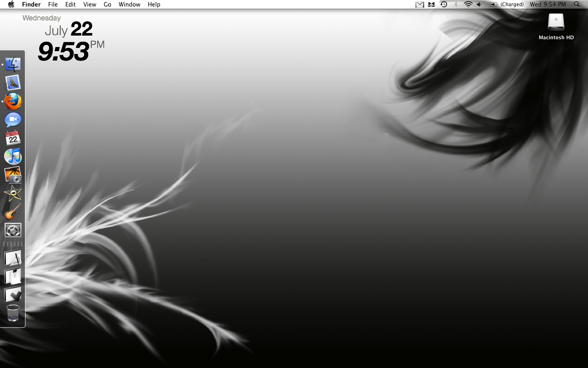The width and height of the screenshot is (588, 368).
Task: Open the Go menu
Action: pos(107,4)
